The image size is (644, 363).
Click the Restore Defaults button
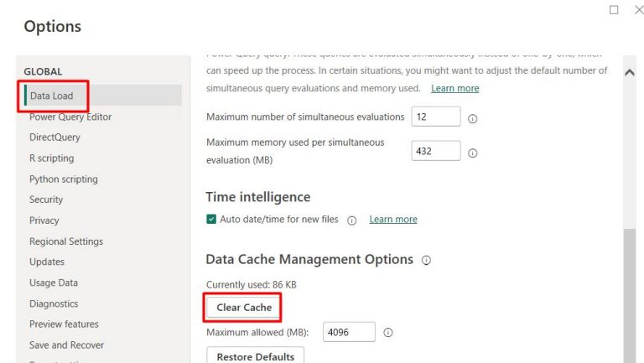(255, 356)
